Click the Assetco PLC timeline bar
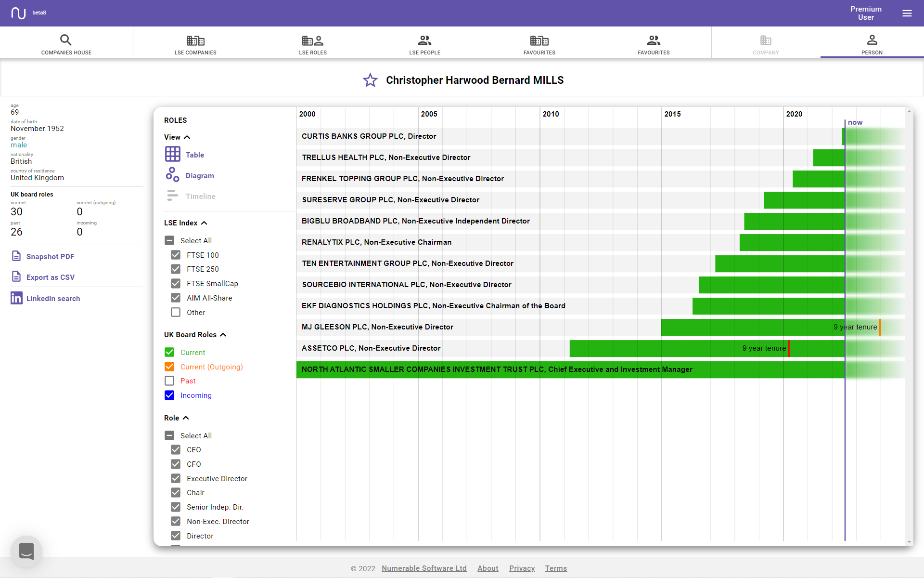Viewport: 924px width, 578px height. (x=707, y=348)
